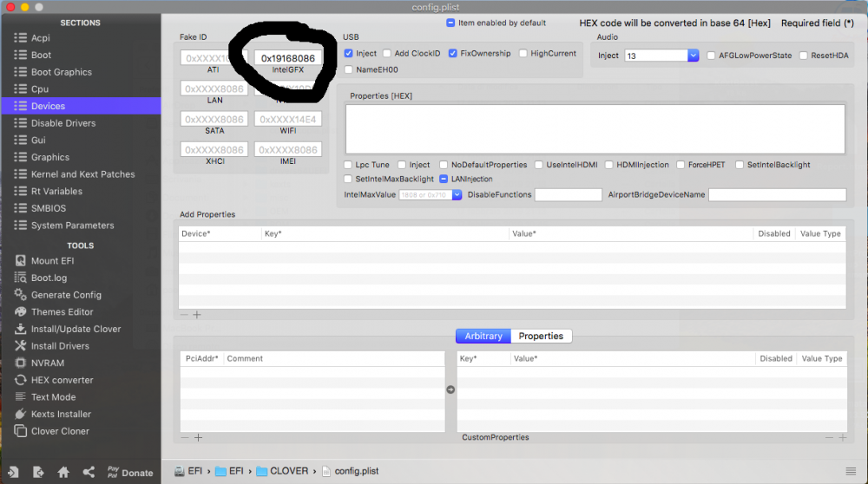This screenshot has height=484, width=868.
Task: Click the WIFI Fake ID field
Action: 288,119
